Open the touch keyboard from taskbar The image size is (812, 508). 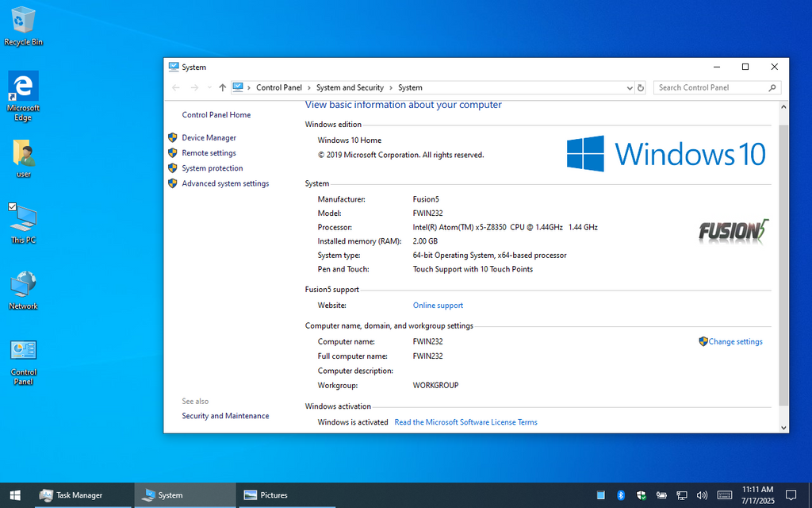point(724,495)
